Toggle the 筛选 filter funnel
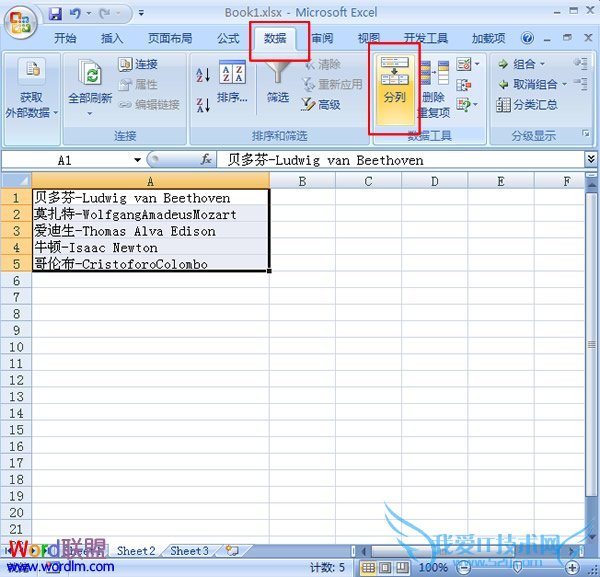This screenshot has width=600, height=577. pyautogui.click(x=278, y=82)
